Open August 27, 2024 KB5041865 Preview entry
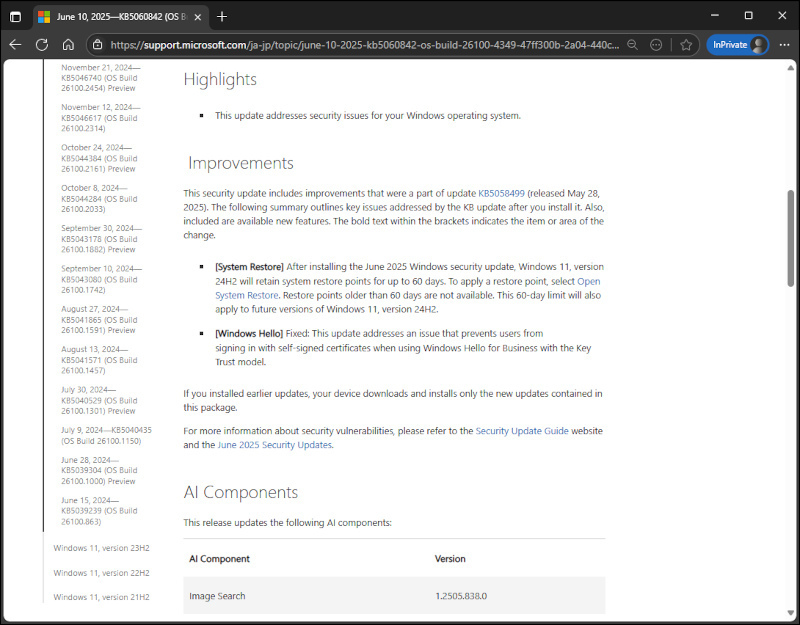 click(x=99, y=319)
